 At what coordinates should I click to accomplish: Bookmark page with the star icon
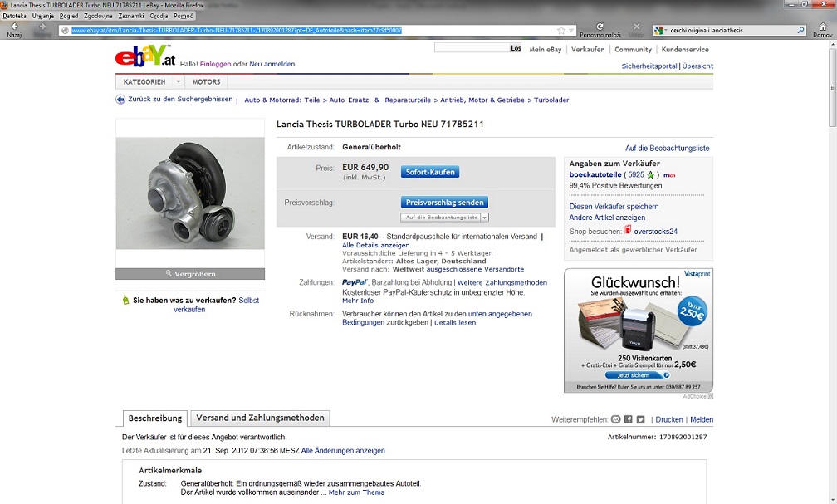click(561, 31)
